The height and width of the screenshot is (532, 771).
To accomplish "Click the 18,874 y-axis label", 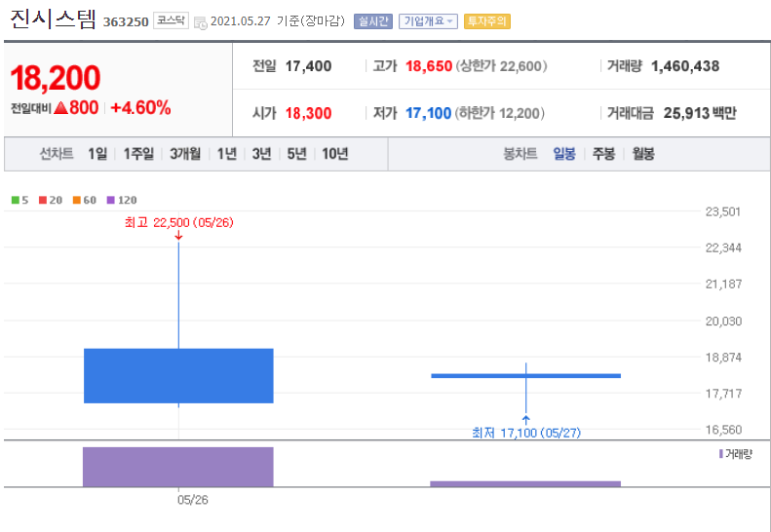I will point(723,358).
